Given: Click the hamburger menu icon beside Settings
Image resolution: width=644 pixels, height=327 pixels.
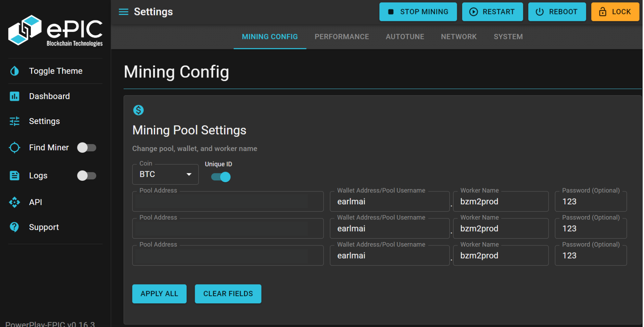Looking at the screenshot, I should (x=123, y=12).
